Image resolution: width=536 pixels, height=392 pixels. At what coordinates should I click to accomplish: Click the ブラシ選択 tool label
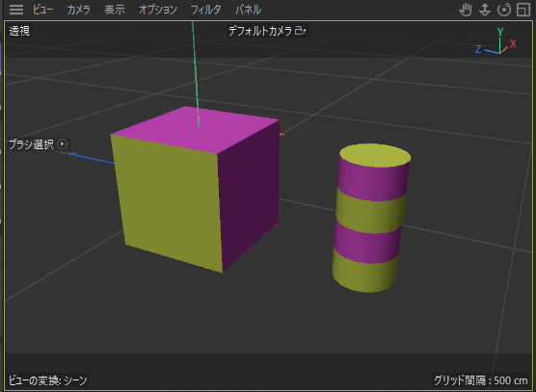(31, 144)
